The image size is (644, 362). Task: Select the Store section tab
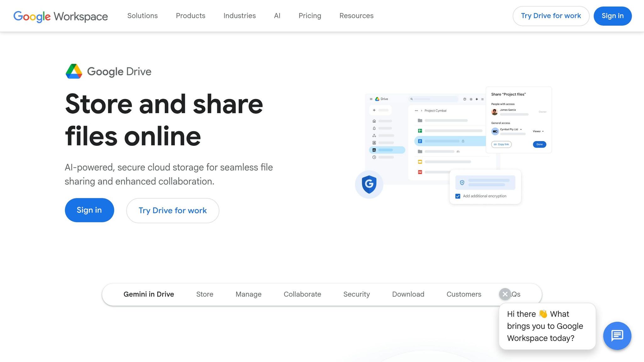click(205, 294)
